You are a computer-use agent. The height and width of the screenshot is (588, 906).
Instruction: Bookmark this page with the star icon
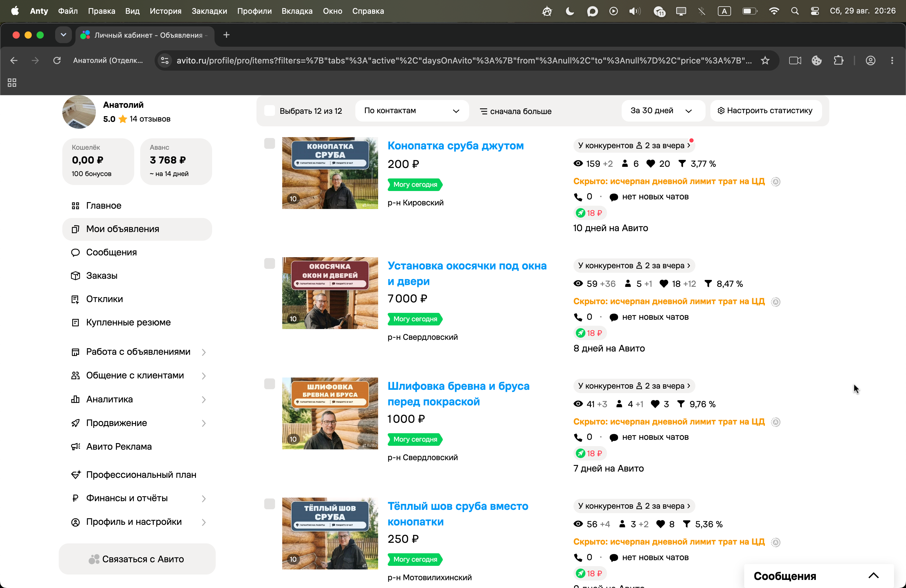[x=765, y=60]
